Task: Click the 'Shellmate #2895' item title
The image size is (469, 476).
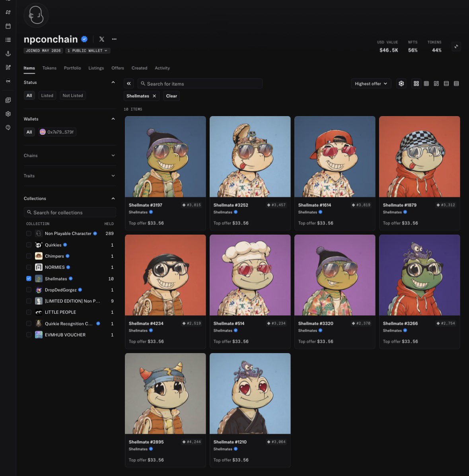Action: tap(146, 442)
